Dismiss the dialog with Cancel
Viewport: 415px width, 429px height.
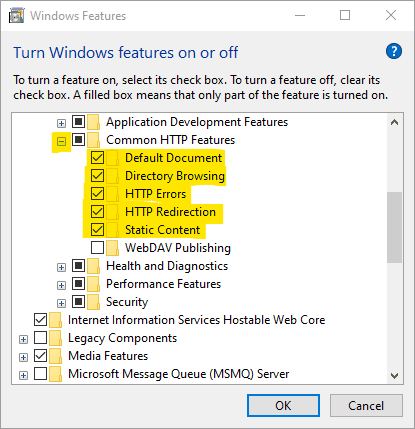tap(366, 406)
